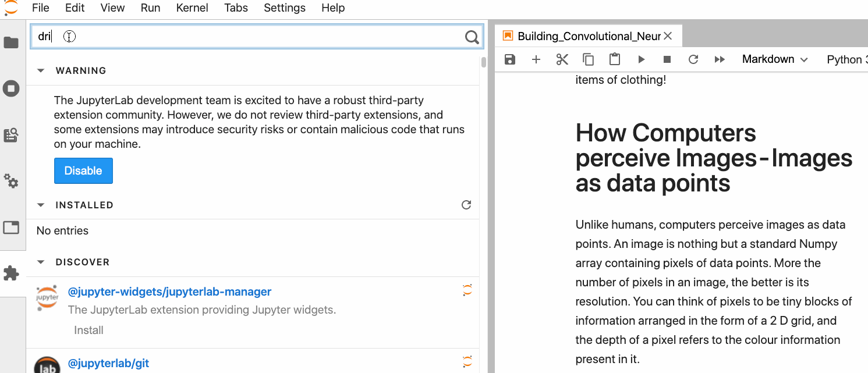The image size is (868, 373).
Task: Click the blue Disable button
Action: pos(83,171)
